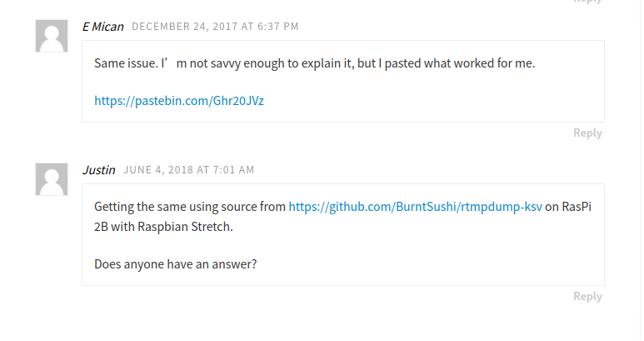Image resolution: width=644 pixels, height=341 pixels.
Task: Follow the GitHub rtmpdump-ksv link
Action: (x=415, y=207)
